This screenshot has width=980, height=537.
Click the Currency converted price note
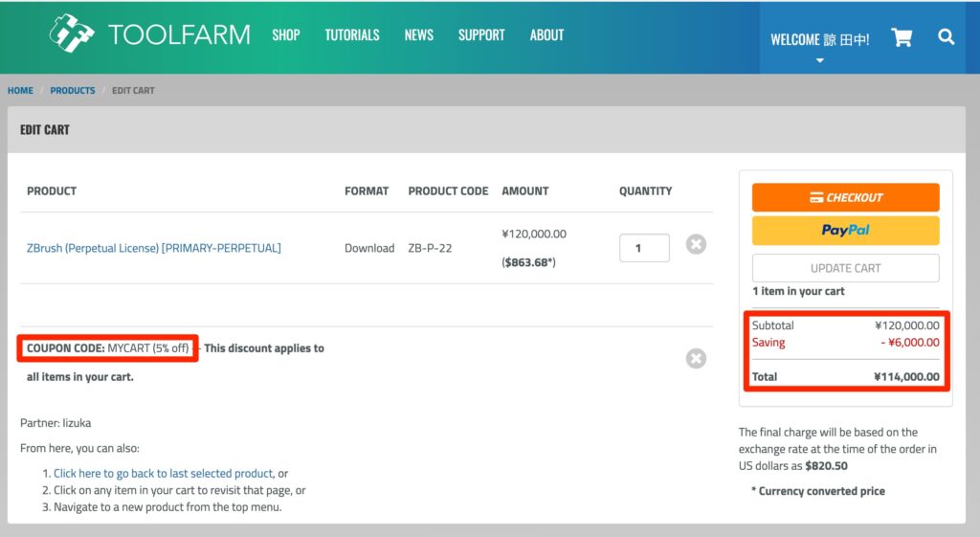[x=818, y=491]
